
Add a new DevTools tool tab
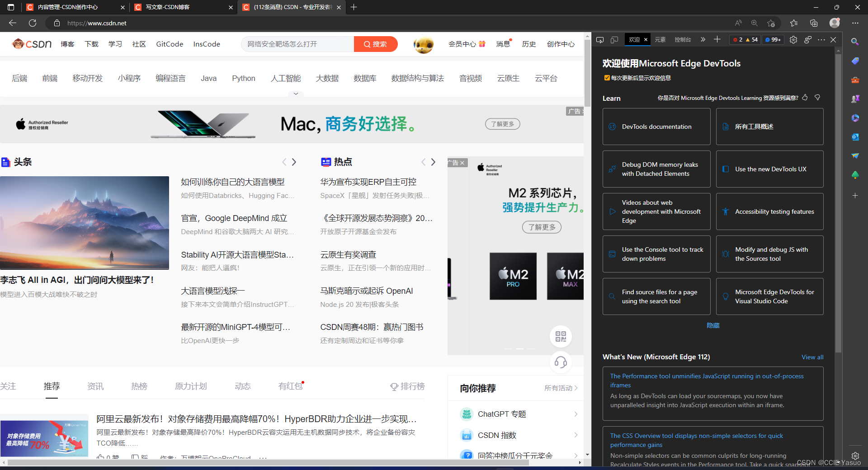(717, 40)
